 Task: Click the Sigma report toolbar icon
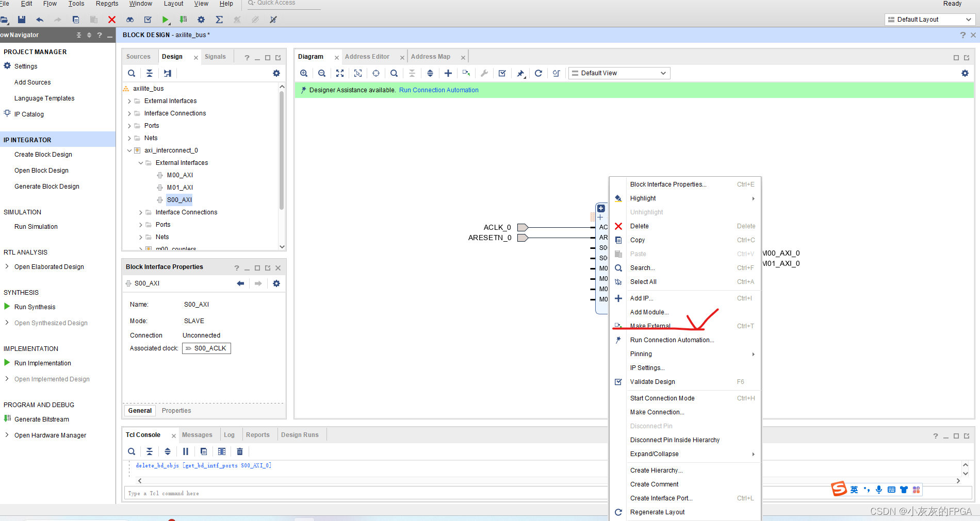[219, 20]
